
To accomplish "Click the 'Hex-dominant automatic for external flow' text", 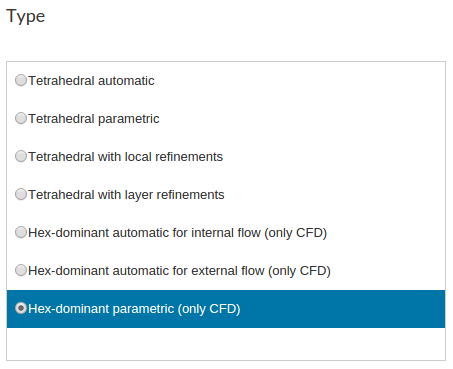I will click(x=146, y=271).
